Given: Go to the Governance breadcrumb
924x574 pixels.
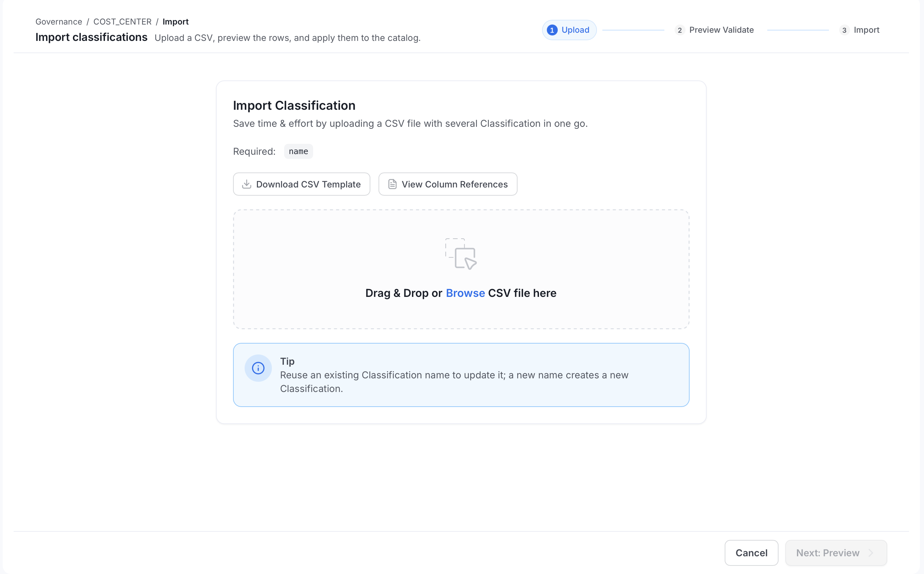Looking at the screenshot, I should [x=59, y=21].
